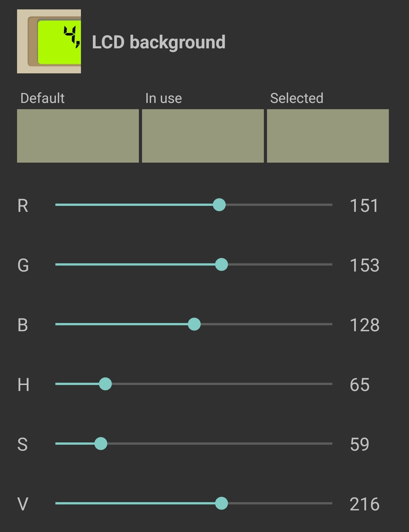
Task: Click the saturation value 59
Action: tap(360, 444)
